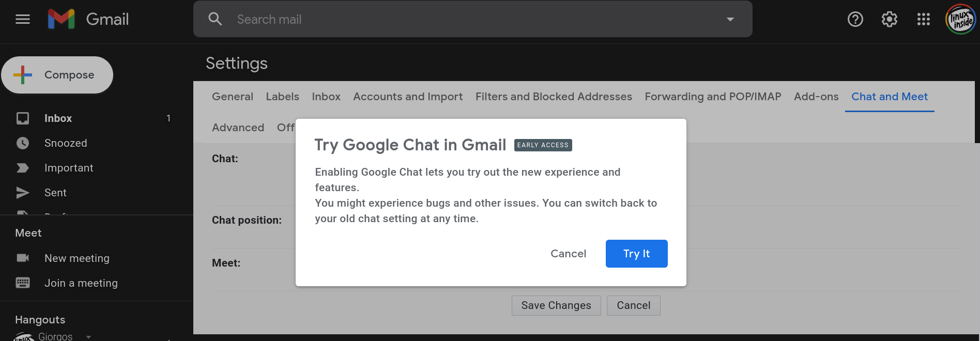Start a New meeting with camera icon
Viewport: 980px width, 341px height.
23,258
